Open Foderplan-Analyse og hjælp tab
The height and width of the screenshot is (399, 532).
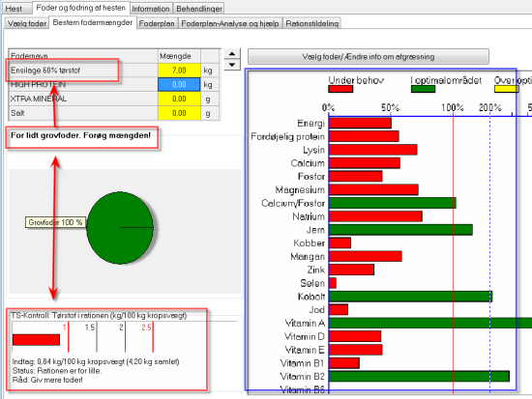pyautogui.click(x=230, y=23)
